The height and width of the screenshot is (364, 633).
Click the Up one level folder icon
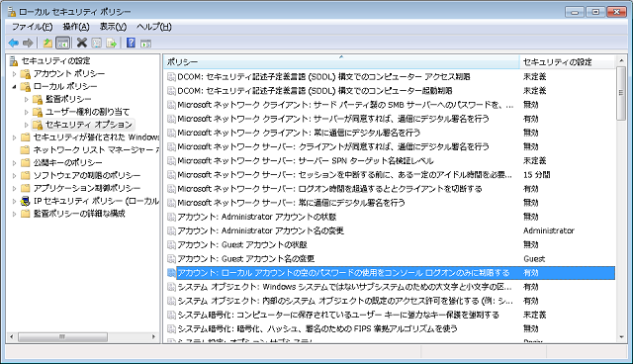47,43
